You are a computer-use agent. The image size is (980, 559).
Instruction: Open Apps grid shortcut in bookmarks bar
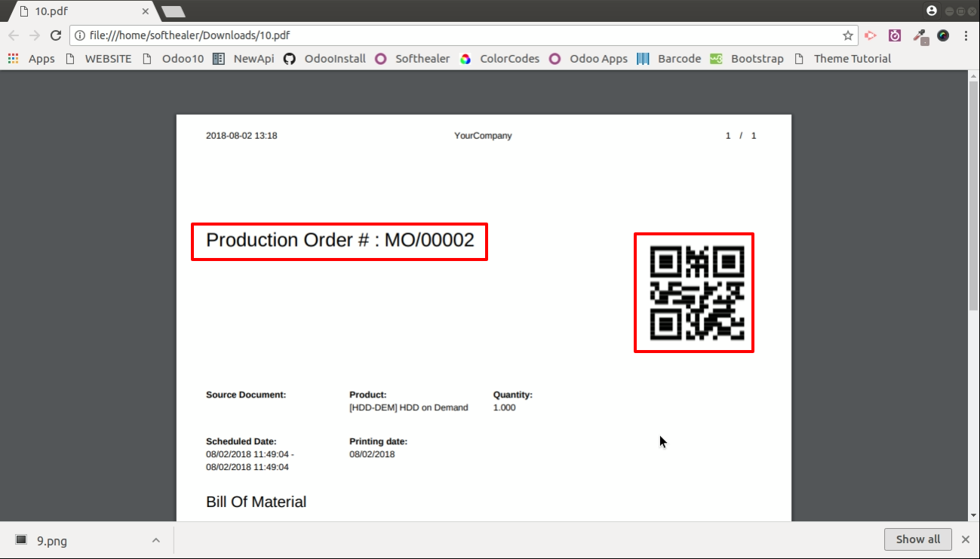click(32, 59)
